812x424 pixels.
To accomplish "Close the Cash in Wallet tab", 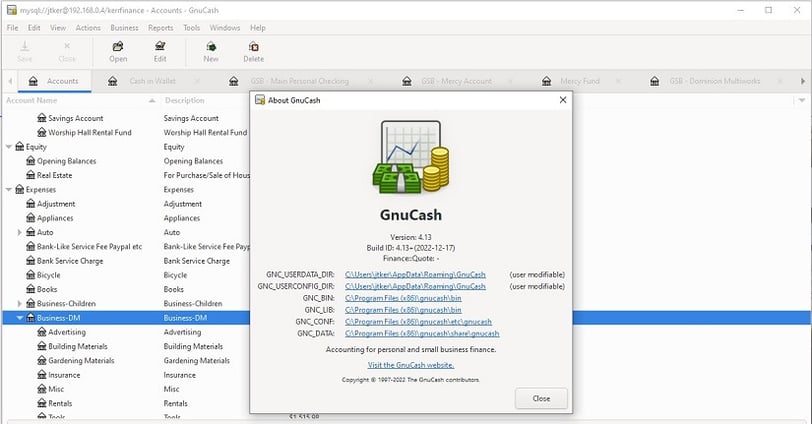I will pos(197,81).
